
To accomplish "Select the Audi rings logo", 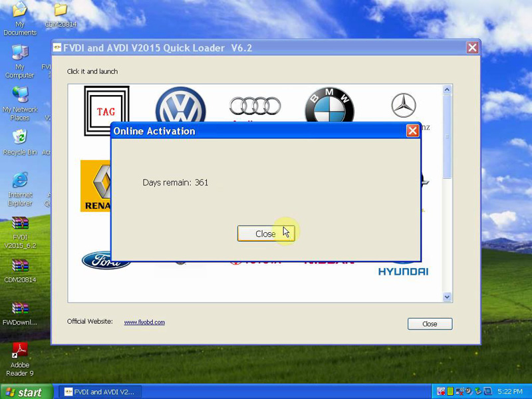I will pos(255,105).
